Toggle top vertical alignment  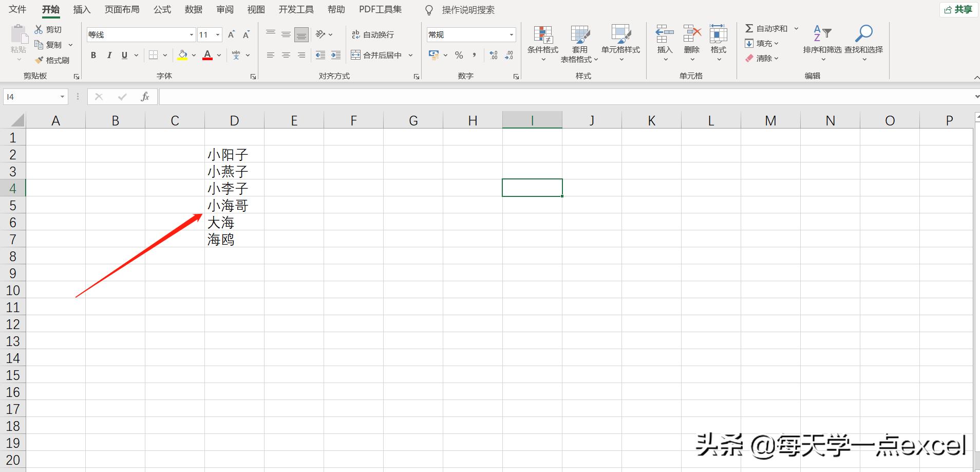point(271,34)
